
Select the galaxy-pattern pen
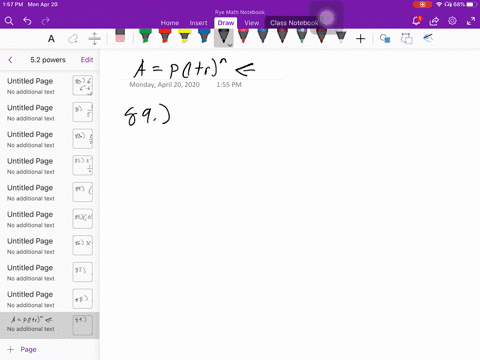coord(302,36)
